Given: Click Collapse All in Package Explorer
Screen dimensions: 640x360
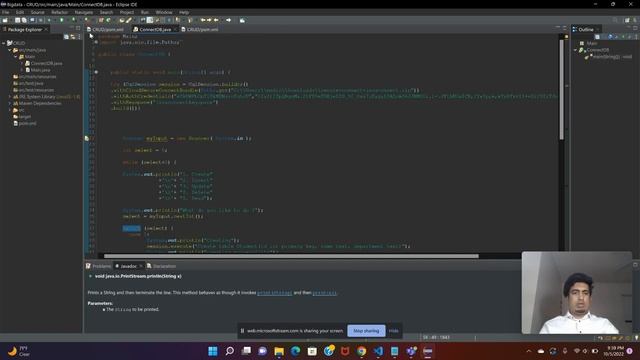Looking at the screenshot, I should (x=66, y=37).
